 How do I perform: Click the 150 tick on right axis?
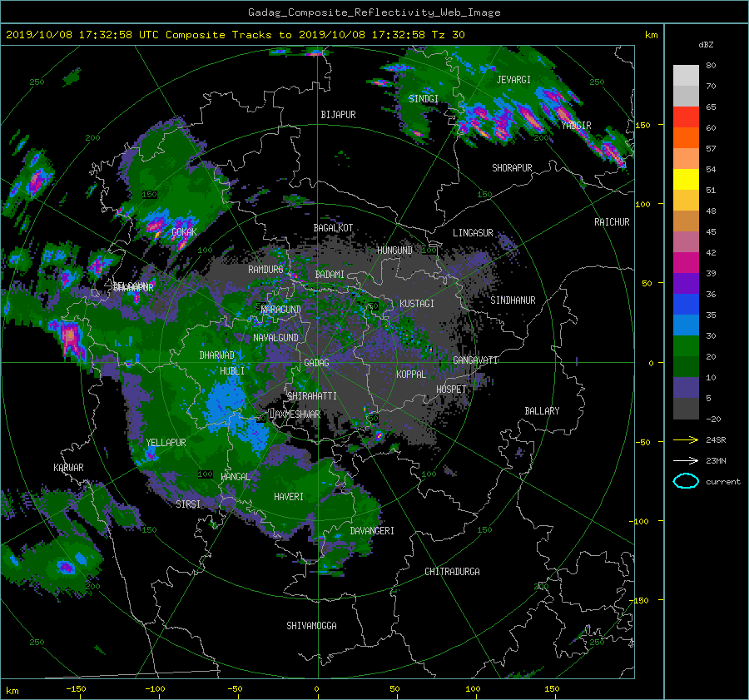tap(643, 125)
